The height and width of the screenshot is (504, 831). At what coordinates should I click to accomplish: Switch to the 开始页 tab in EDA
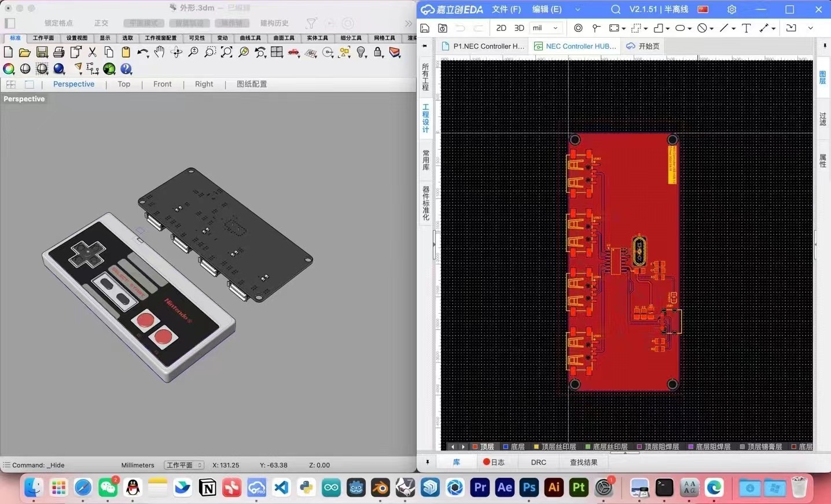click(643, 46)
